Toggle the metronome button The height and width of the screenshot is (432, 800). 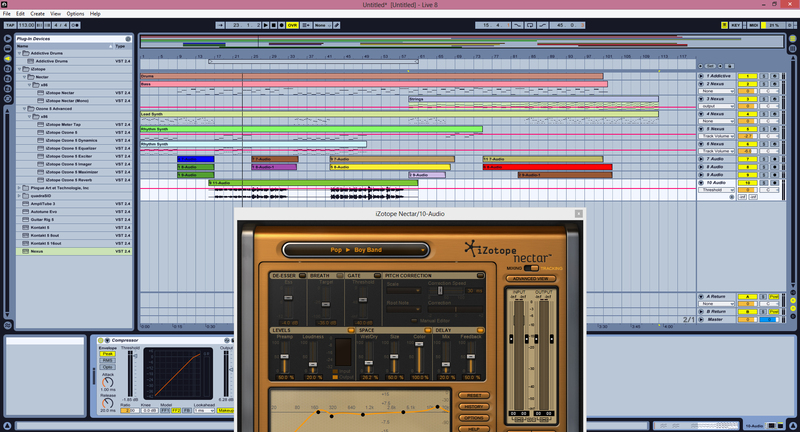[x=76, y=25]
